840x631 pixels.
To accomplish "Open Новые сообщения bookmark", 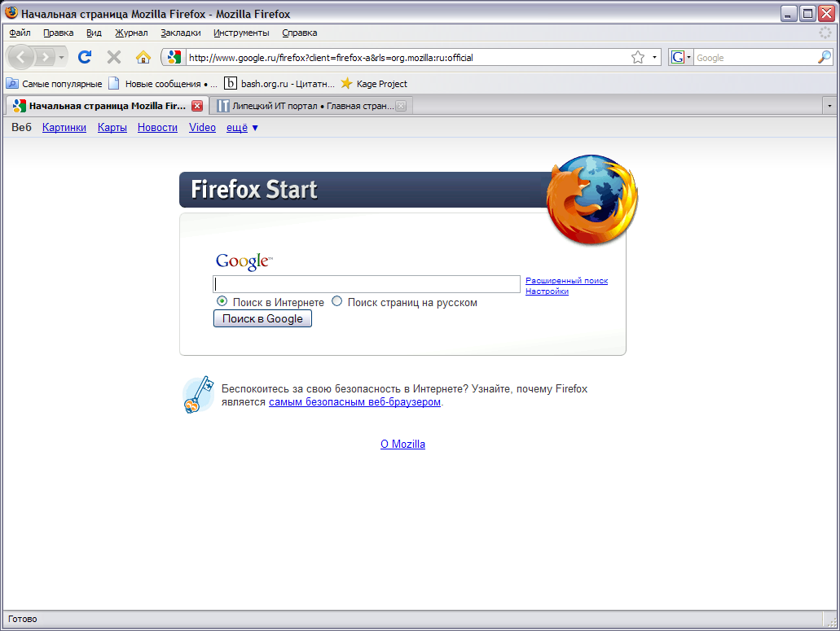I will [164, 84].
